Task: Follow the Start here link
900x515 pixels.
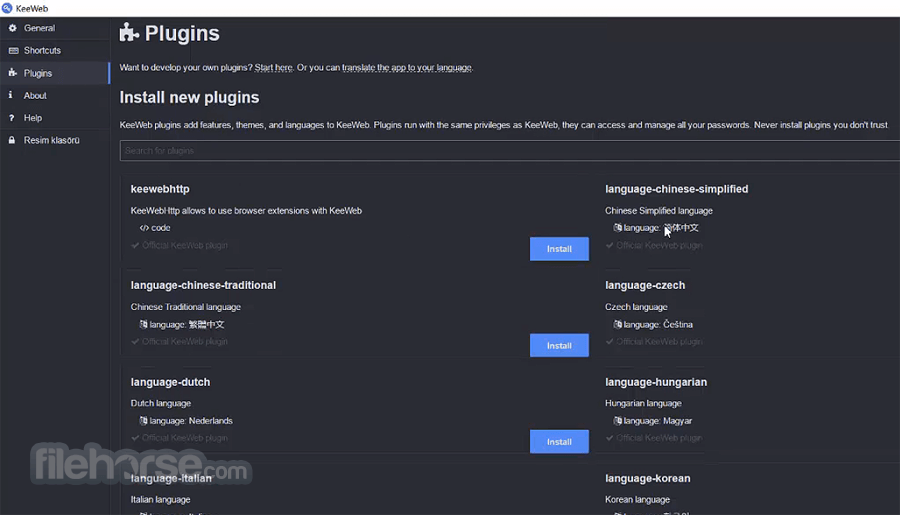Action: pos(274,67)
